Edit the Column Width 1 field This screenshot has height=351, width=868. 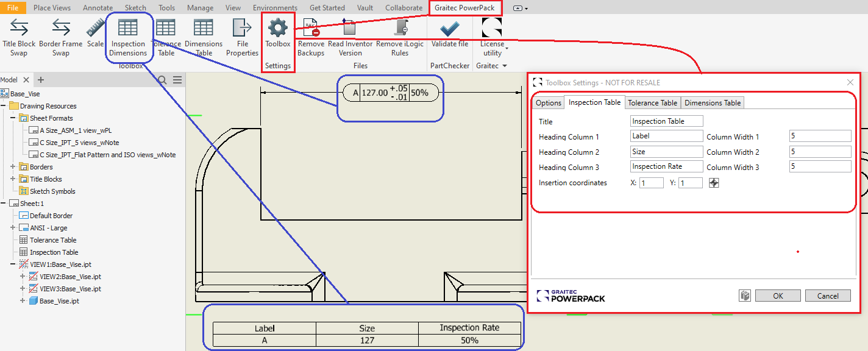click(820, 136)
